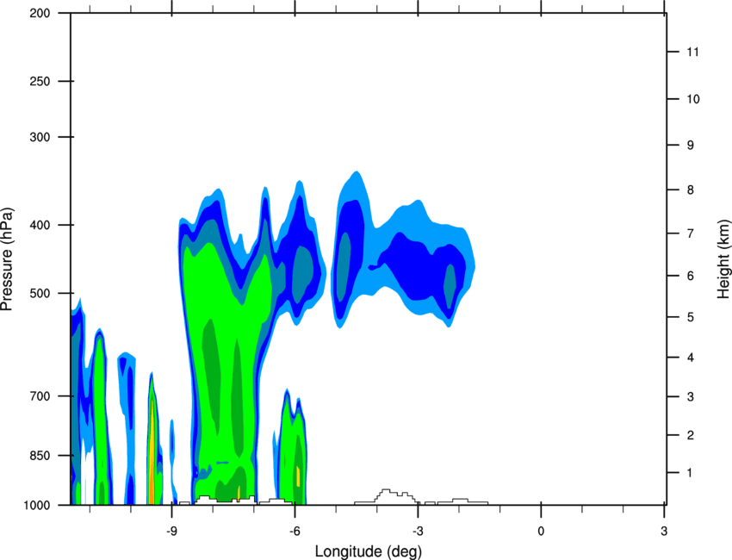Click the 1 km height label

(x=690, y=473)
